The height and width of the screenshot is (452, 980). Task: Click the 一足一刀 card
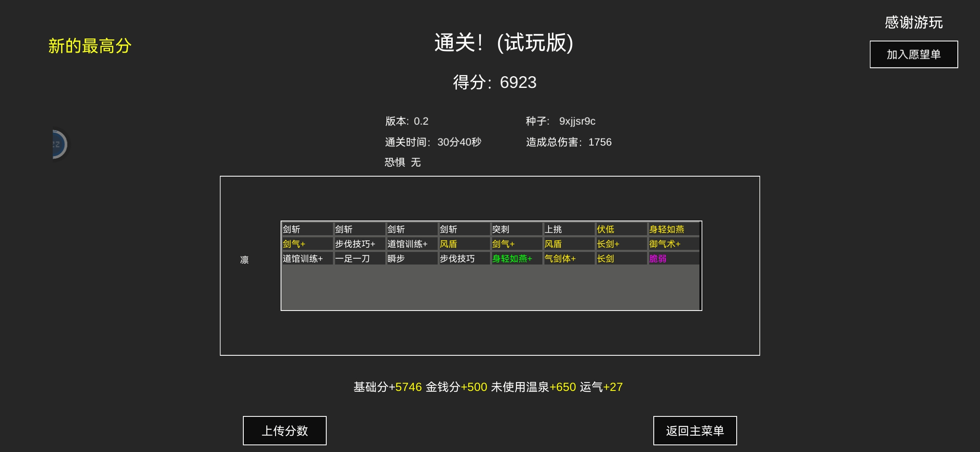[359, 259]
